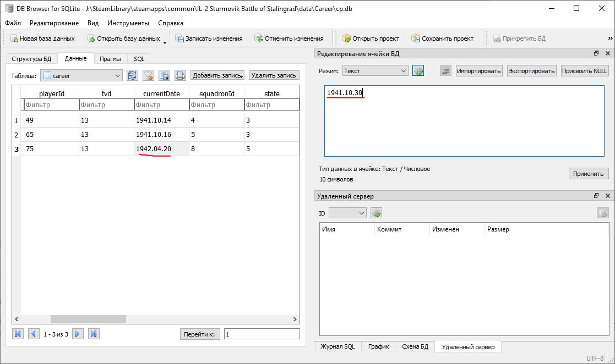The width and height of the screenshot is (615, 364).
Task: Click the horizontal scrollbar of the table
Action: point(88,319)
